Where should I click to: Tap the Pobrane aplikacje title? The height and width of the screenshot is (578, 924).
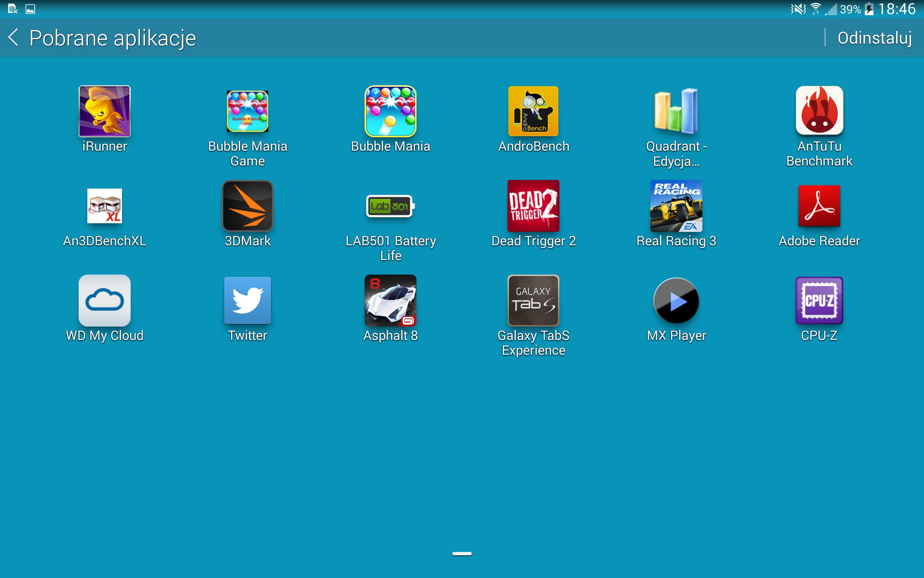coord(113,38)
